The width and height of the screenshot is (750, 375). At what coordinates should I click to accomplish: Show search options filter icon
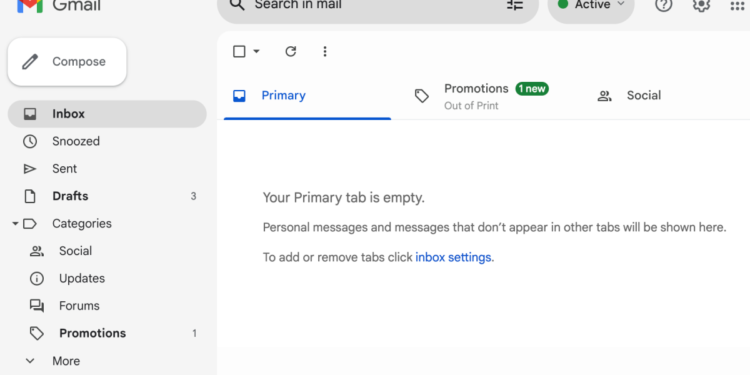(515, 5)
